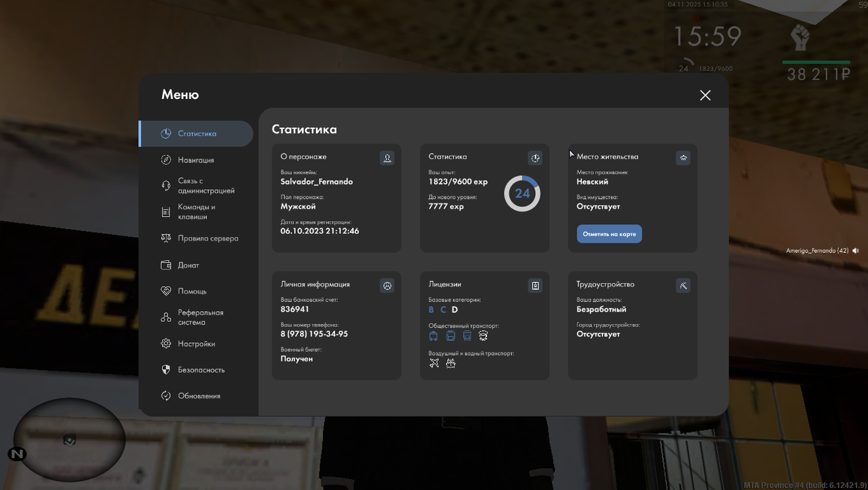868x490 pixels.
Task: Click the B category license letter
Action: point(431,310)
